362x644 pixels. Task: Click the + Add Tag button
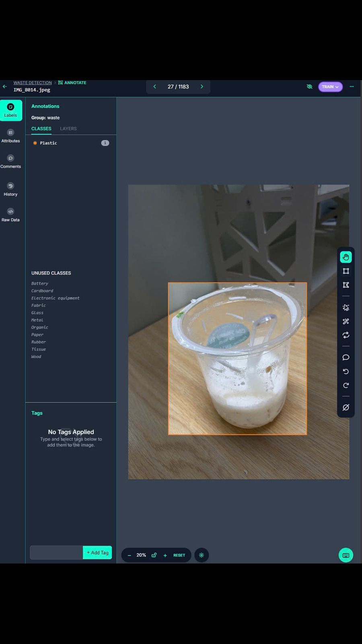point(97,553)
